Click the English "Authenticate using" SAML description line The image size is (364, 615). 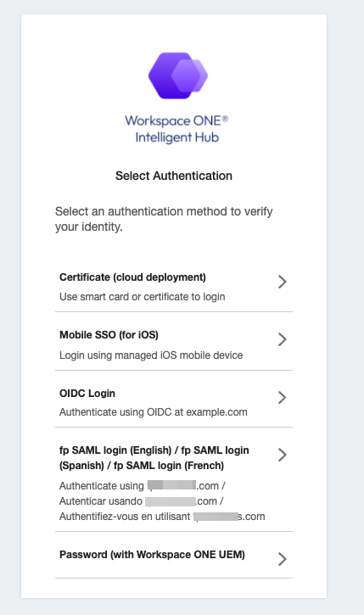pyautogui.click(x=143, y=486)
